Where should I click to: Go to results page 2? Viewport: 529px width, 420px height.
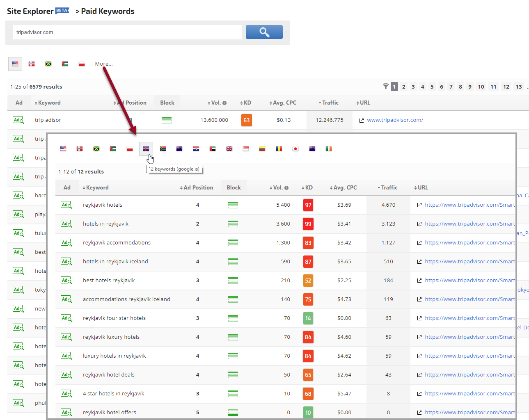point(404,87)
